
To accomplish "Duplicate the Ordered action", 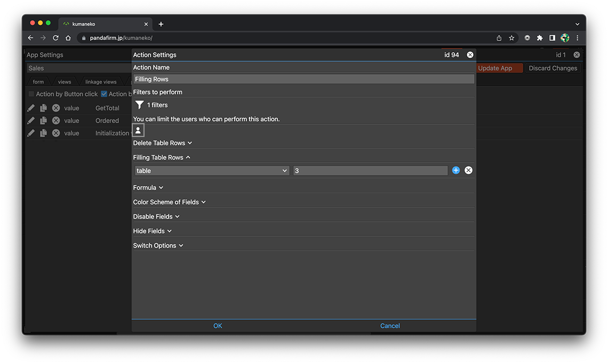I will point(43,120).
